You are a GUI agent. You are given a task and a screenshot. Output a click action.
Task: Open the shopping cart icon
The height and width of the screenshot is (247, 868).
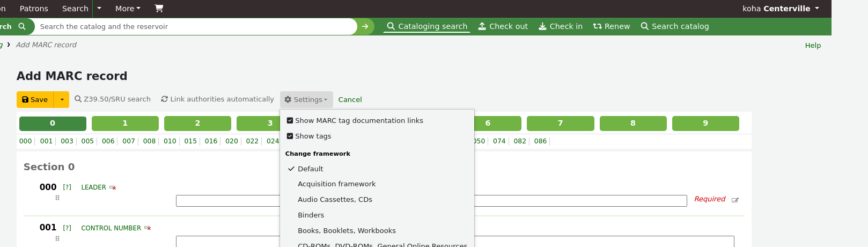159,9
